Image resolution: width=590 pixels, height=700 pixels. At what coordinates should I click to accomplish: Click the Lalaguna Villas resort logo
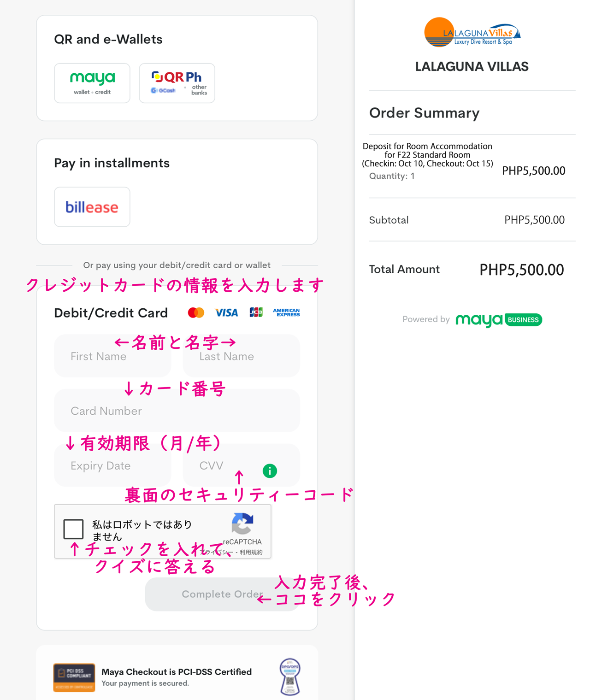point(472,32)
